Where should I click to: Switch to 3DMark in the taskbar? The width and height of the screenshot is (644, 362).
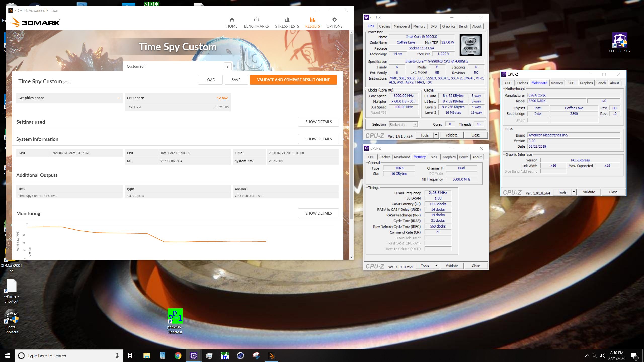point(271,356)
